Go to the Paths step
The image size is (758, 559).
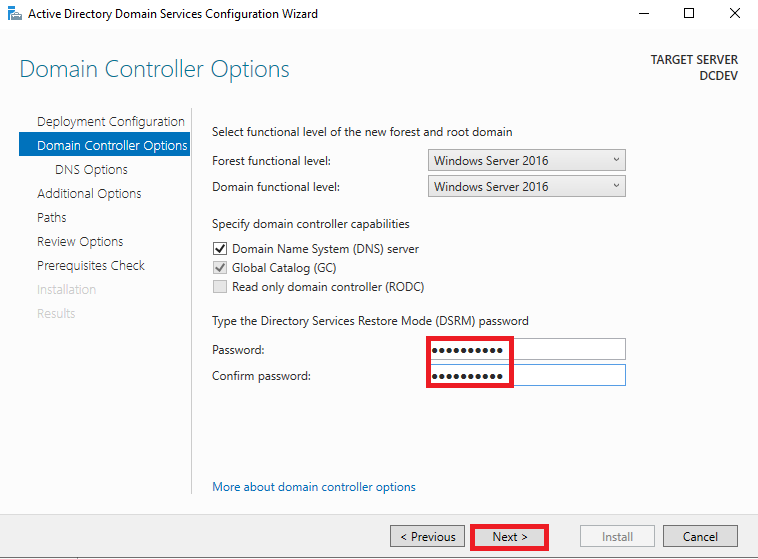click(52, 217)
